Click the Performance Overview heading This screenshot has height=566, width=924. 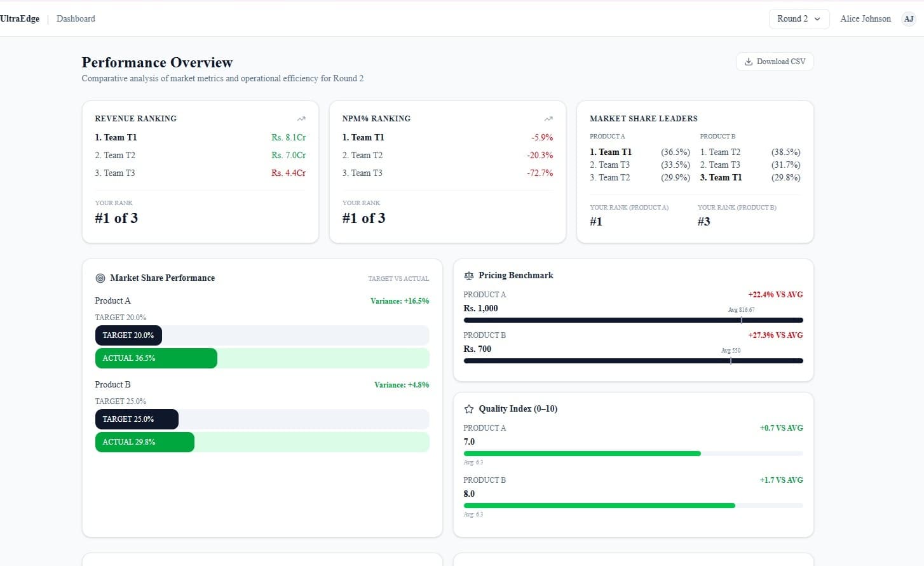click(x=157, y=62)
